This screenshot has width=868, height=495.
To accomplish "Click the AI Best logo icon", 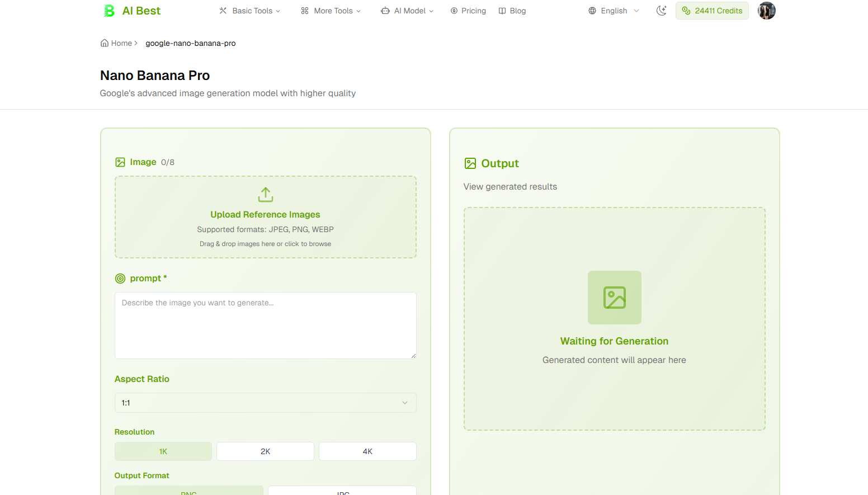I will 108,10.
